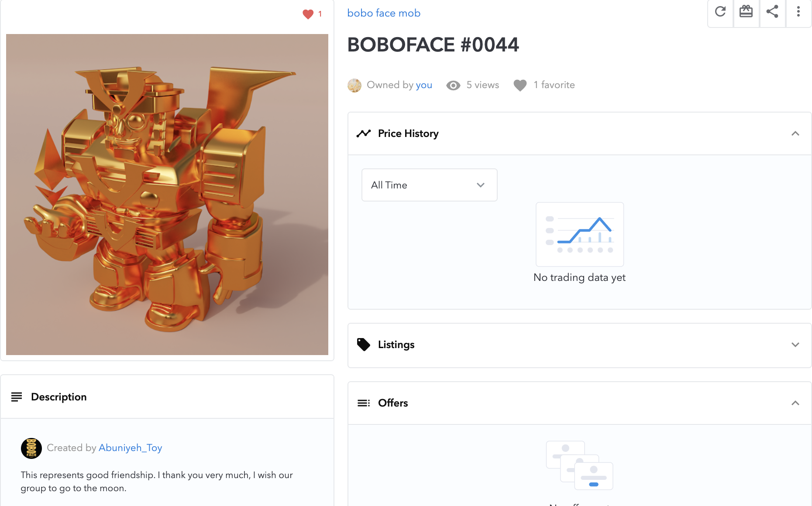Expand the Listings section
The image size is (812, 506).
[x=795, y=345]
